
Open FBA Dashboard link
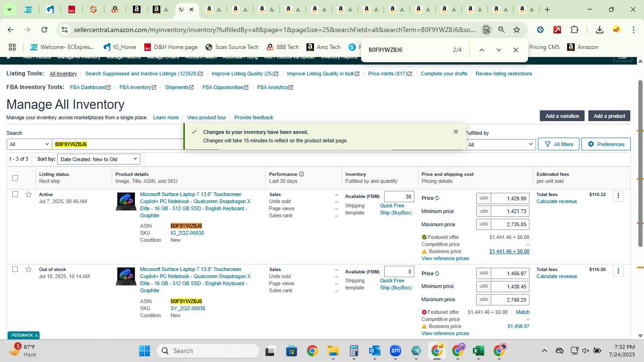pyautogui.click(x=90, y=87)
